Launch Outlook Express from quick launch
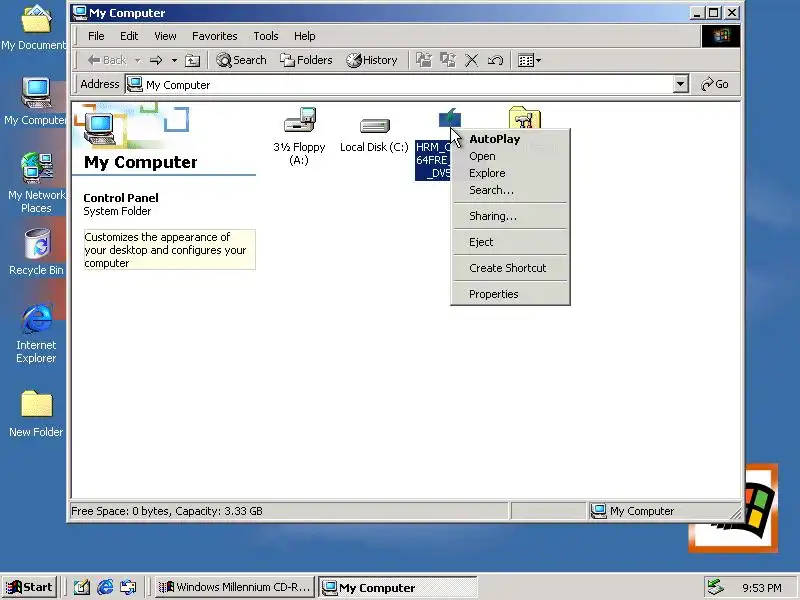800x600 pixels. point(129,587)
